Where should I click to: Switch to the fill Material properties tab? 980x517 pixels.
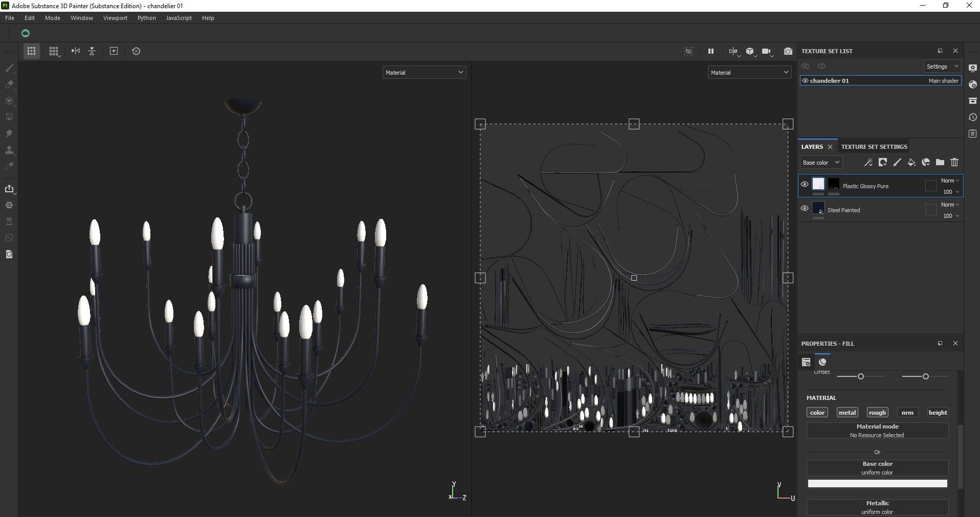pos(822,362)
